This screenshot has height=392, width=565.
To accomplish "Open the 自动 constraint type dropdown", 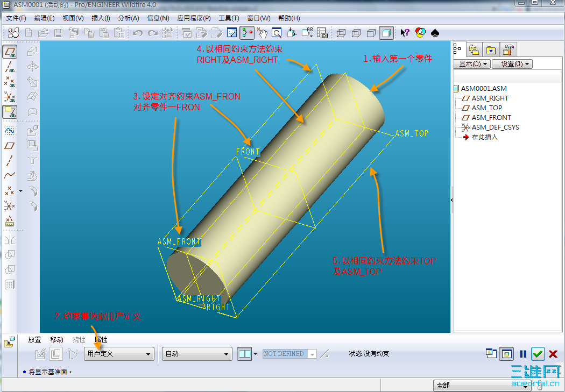I will pos(197,354).
